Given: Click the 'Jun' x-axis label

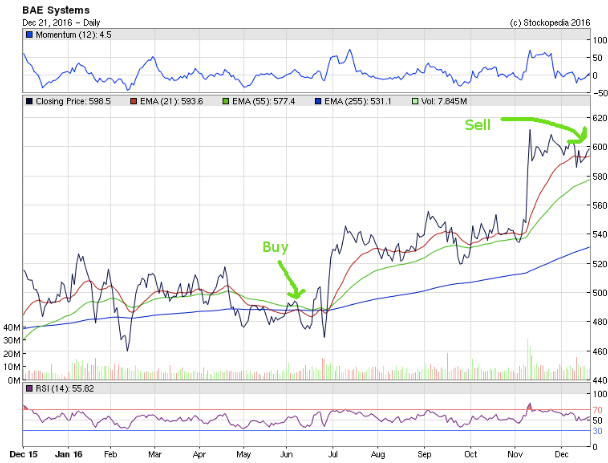Looking at the screenshot, I should [x=286, y=454].
